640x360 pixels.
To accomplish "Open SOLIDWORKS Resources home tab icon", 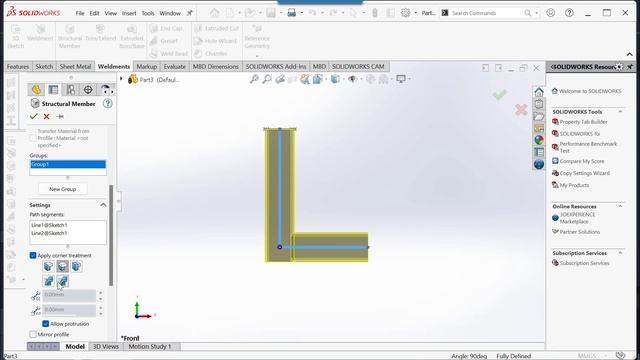I will click(539, 92).
